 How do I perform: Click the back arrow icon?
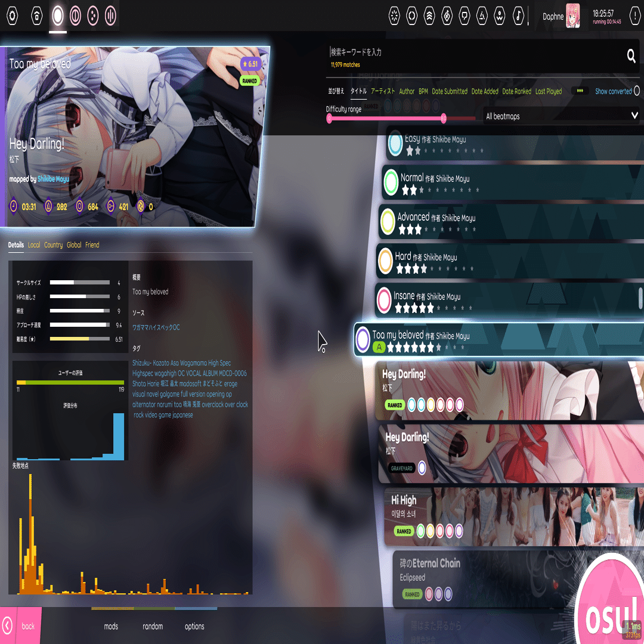(x=7, y=626)
